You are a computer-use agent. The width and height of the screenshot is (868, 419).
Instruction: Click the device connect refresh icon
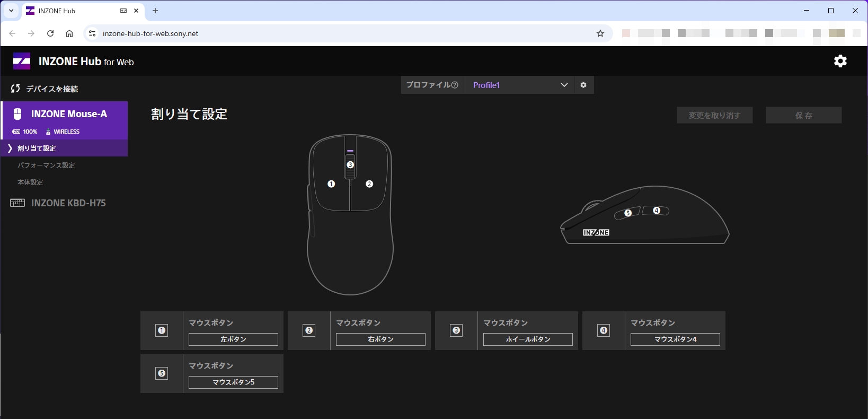coord(15,89)
